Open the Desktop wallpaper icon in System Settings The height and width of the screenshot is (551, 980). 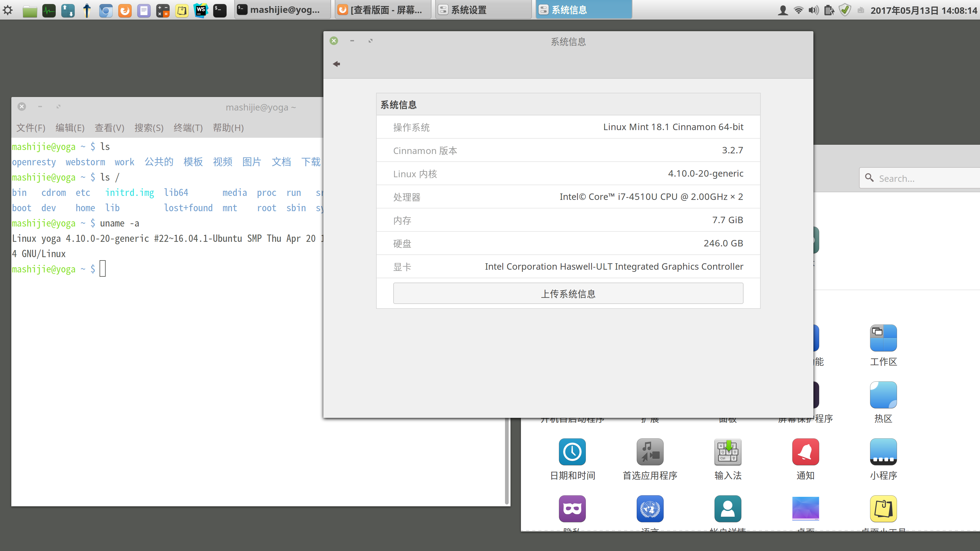tap(805, 509)
